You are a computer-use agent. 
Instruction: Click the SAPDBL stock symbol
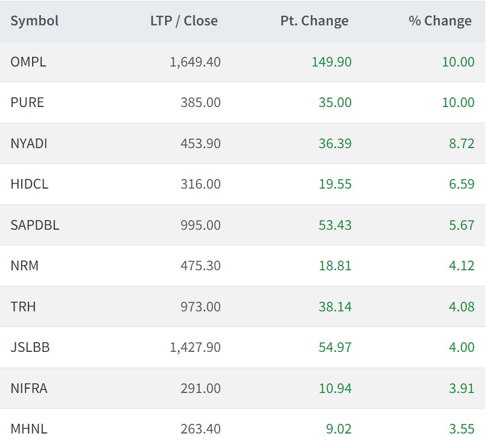(x=35, y=225)
